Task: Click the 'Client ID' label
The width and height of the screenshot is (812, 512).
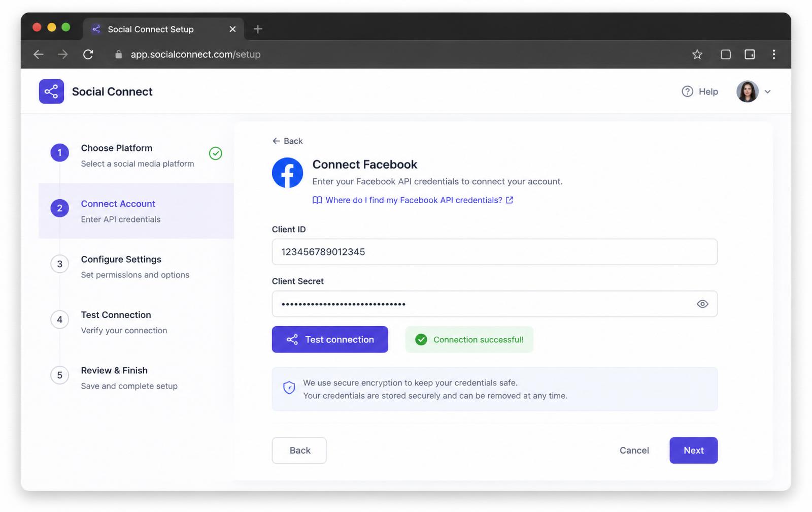Action: pos(289,230)
